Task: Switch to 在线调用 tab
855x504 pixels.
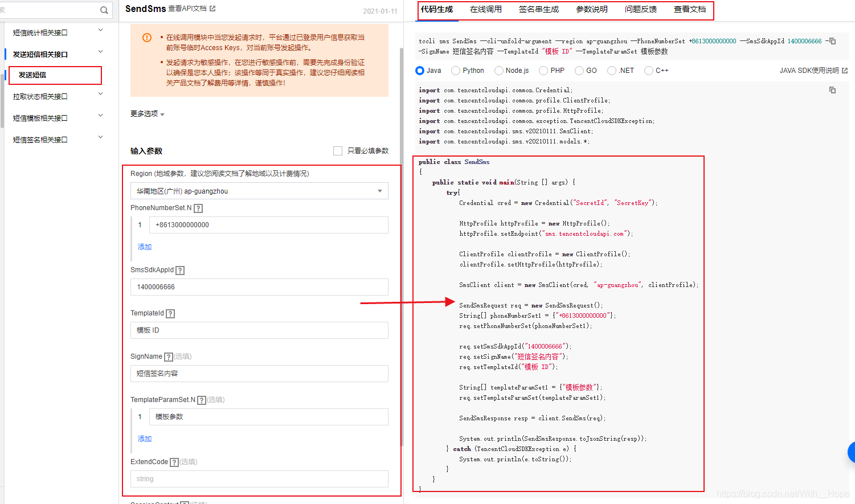Action: tap(486, 10)
